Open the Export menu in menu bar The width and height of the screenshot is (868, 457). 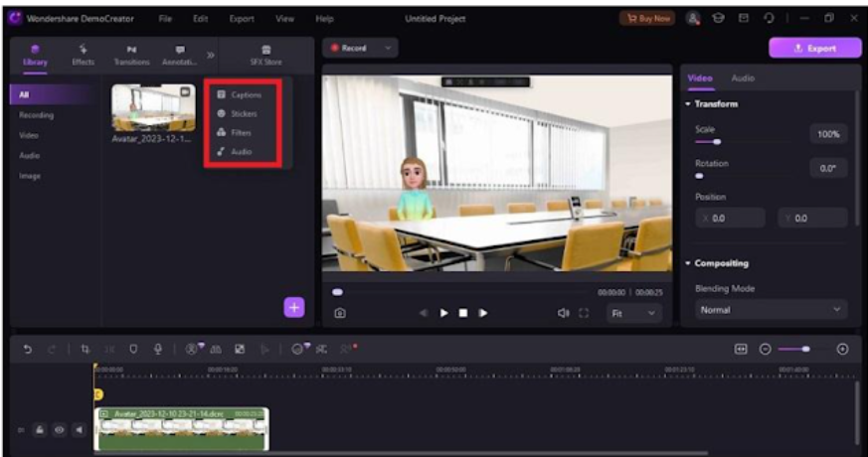(x=242, y=19)
